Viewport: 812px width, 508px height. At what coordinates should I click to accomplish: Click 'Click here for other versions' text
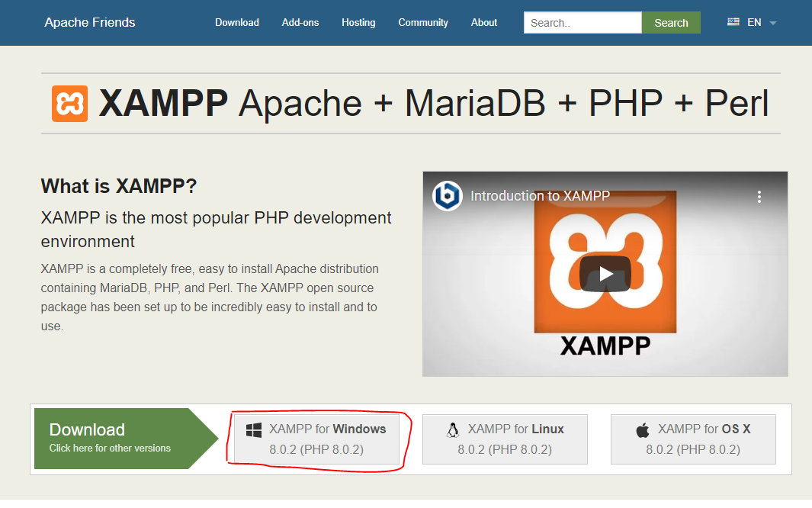110,448
